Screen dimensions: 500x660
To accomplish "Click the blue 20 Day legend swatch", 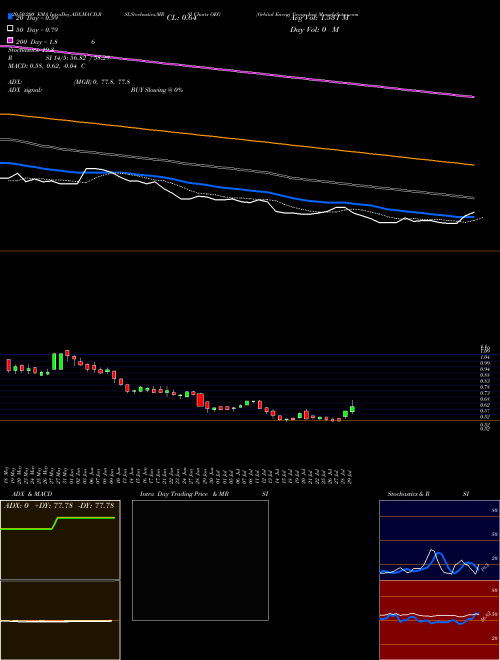I will [x=10, y=17].
